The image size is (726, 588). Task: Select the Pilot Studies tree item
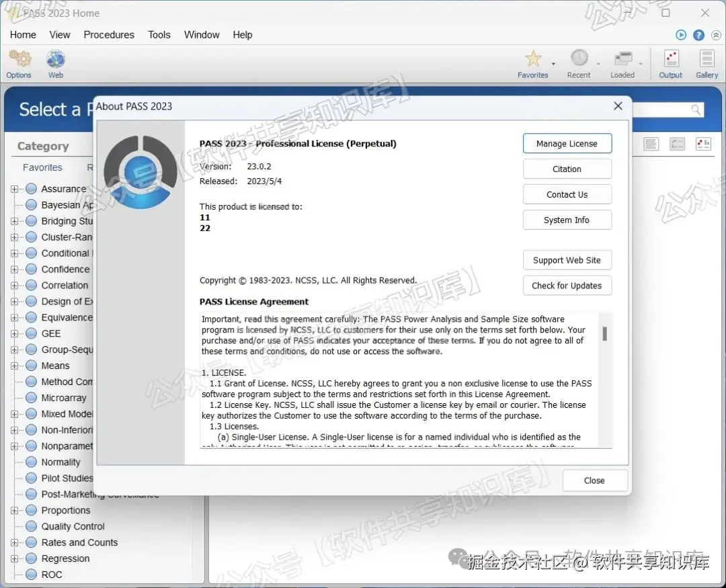[x=67, y=478]
